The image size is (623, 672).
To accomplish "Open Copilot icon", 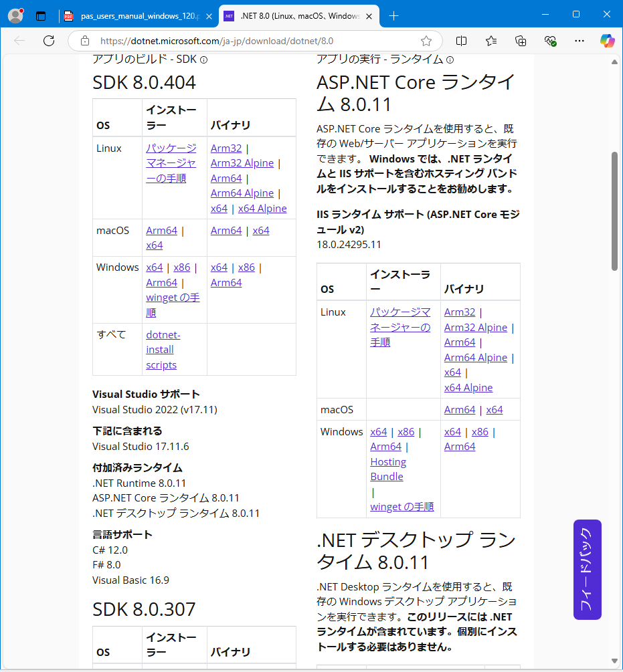I will click(607, 41).
